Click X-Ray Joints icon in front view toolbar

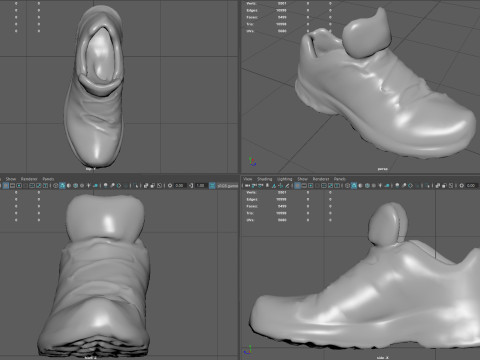(x=159, y=185)
